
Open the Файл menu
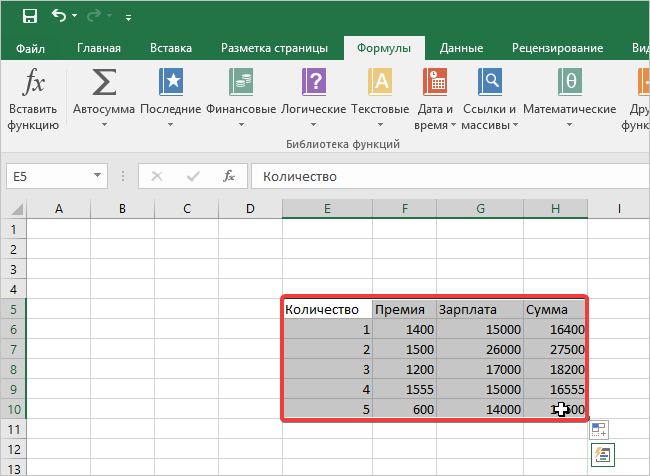click(x=31, y=48)
